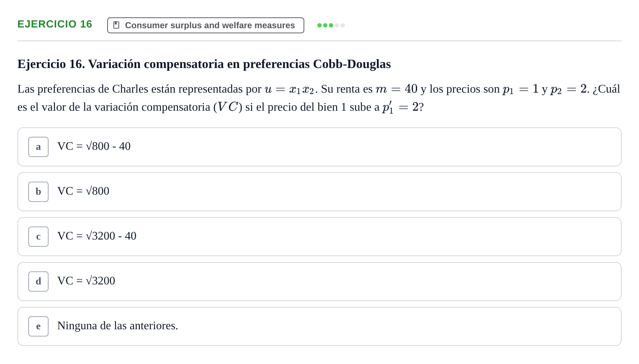The height and width of the screenshot is (364, 639).
Task: Click the exercise title Variación compensatoria
Action: [x=204, y=64]
